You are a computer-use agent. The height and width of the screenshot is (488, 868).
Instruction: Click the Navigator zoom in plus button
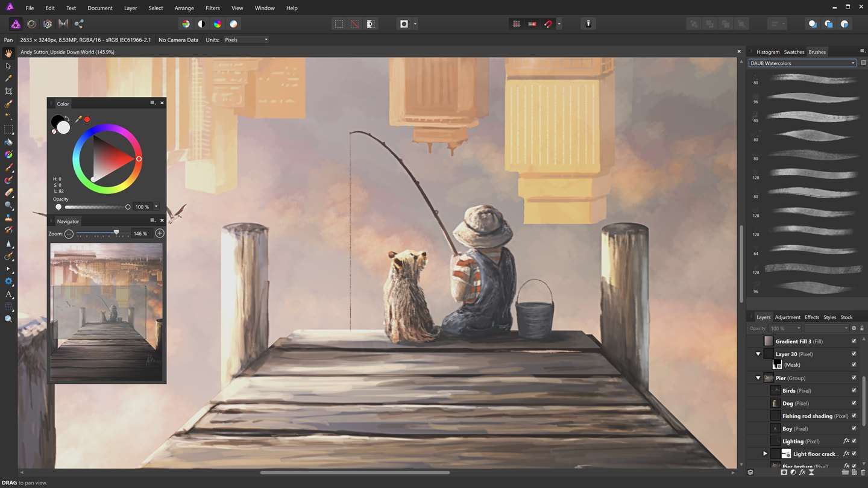[159, 233]
